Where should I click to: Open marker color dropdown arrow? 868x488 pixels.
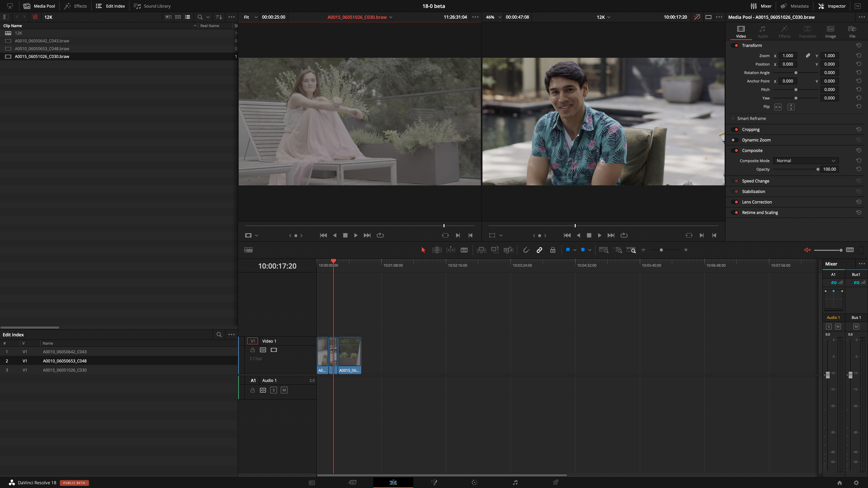coord(589,250)
